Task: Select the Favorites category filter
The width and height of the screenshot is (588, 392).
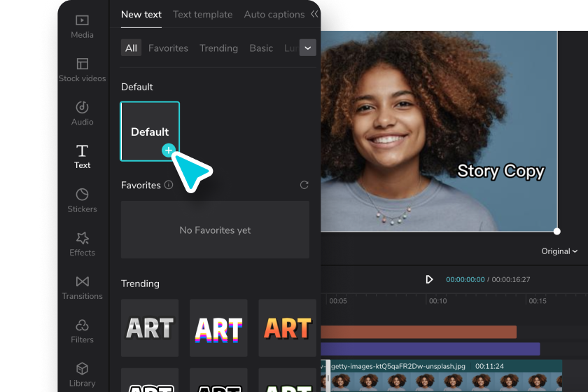Action: click(168, 48)
